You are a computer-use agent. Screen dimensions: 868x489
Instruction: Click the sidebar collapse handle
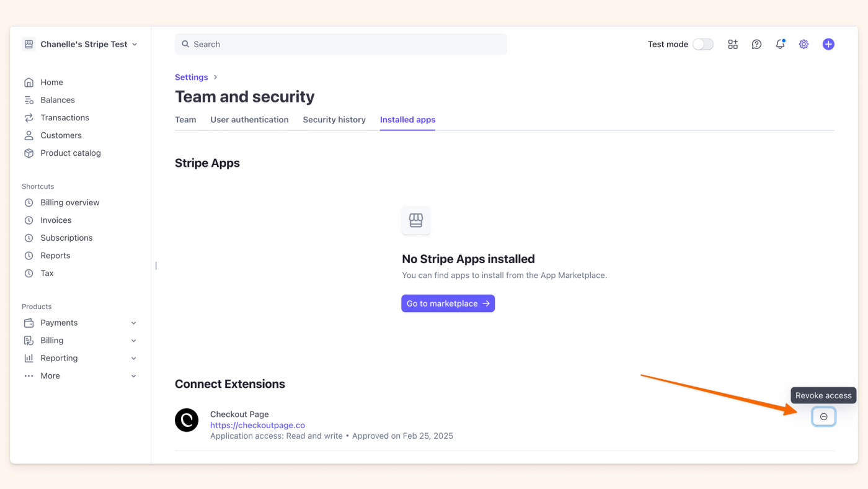click(x=156, y=266)
